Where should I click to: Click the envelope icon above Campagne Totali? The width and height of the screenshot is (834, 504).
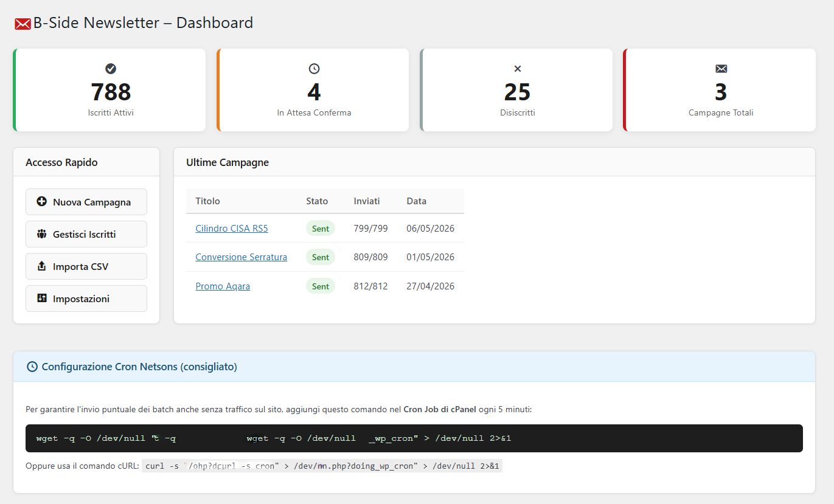(721, 69)
